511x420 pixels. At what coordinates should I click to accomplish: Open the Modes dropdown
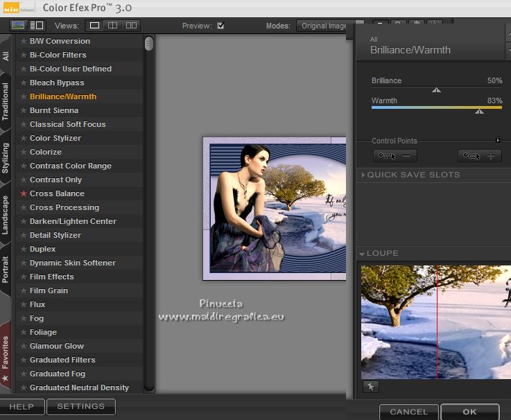pos(322,26)
